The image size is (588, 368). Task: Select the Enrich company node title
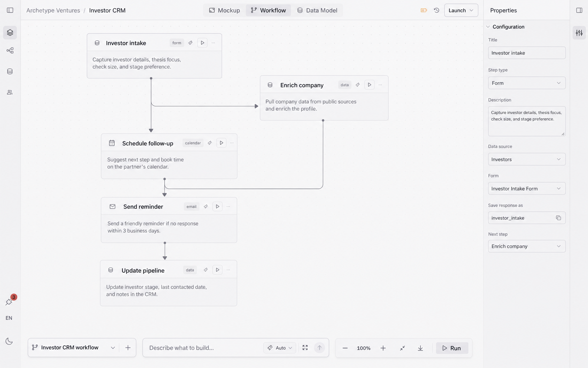coord(302,85)
